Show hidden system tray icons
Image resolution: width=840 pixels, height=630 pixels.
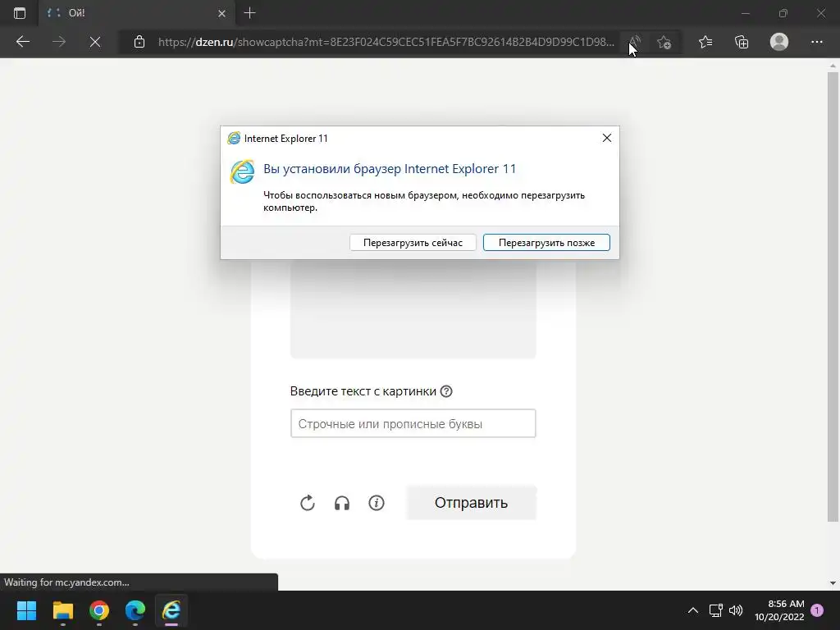[x=692, y=610]
